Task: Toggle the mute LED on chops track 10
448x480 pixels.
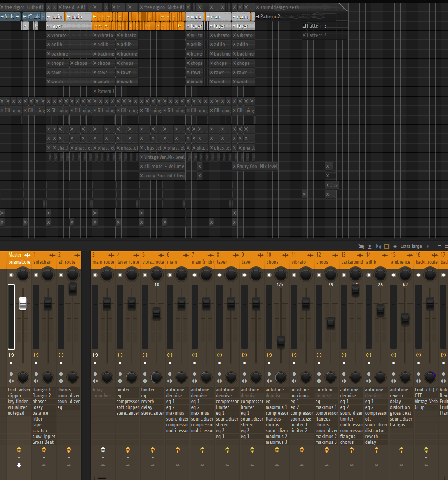Action: (x=269, y=275)
